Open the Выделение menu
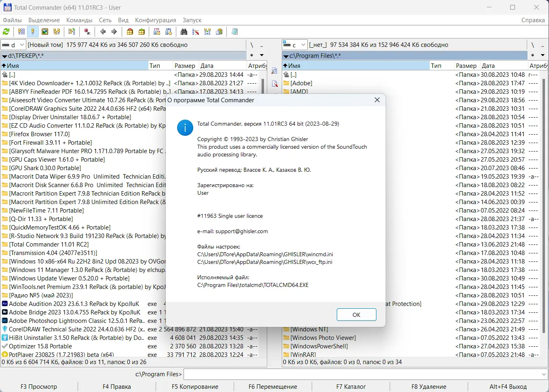 pyautogui.click(x=44, y=20)
